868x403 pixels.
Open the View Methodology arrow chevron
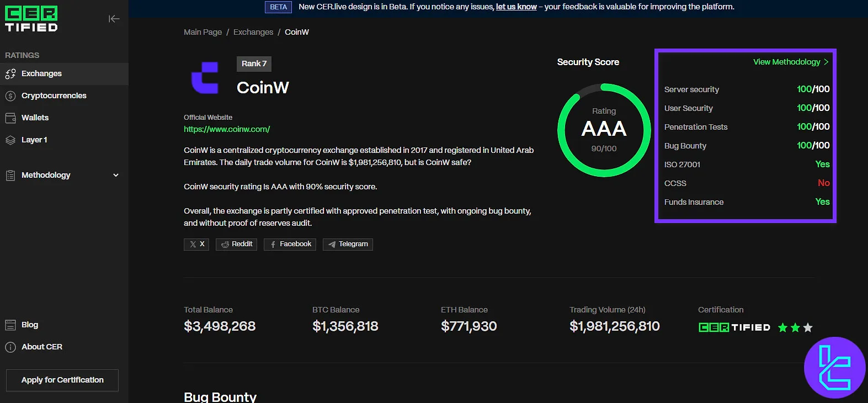coord(826,62)
